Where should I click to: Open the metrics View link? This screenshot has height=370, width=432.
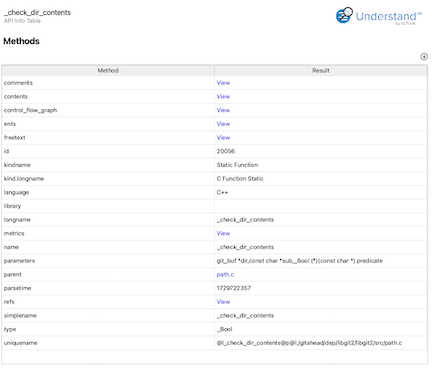(x=223, y=234)
